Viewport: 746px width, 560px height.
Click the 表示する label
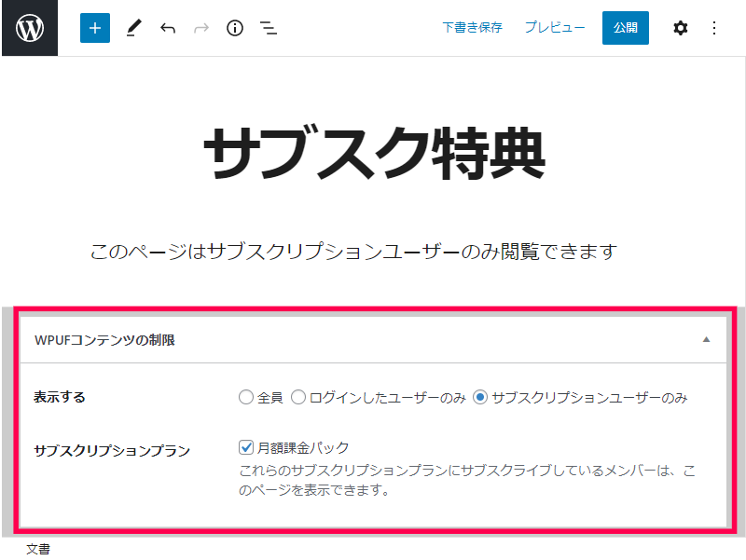point(60,397)
